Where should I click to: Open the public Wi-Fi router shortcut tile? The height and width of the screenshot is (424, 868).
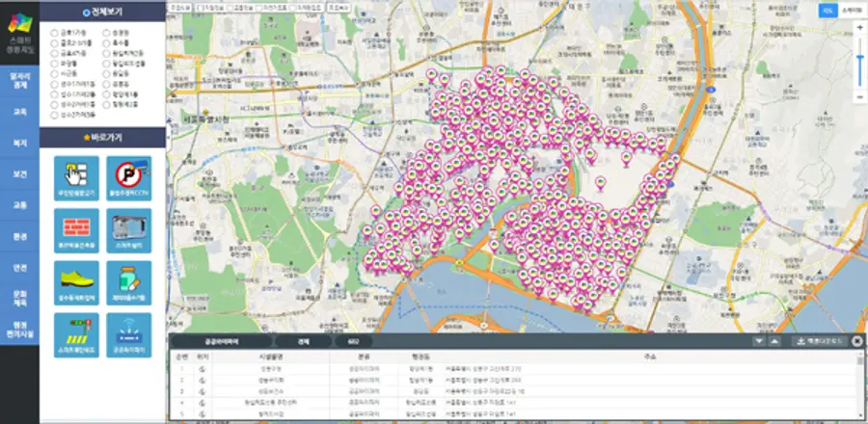click(x=129, y=335)
